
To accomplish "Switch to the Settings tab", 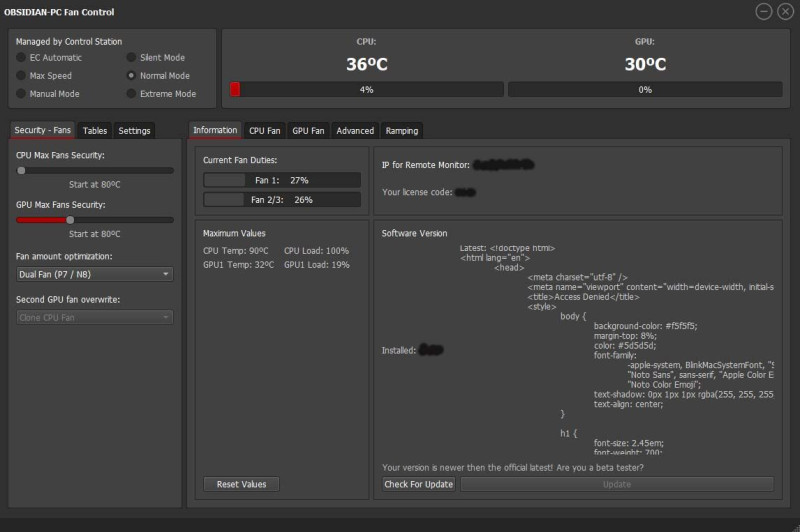I will coord(134,131).
